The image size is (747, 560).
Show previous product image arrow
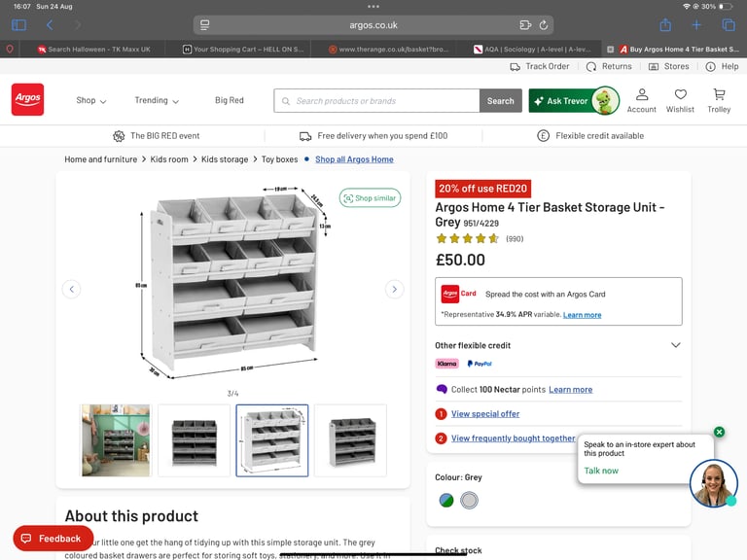coord(71,289)
